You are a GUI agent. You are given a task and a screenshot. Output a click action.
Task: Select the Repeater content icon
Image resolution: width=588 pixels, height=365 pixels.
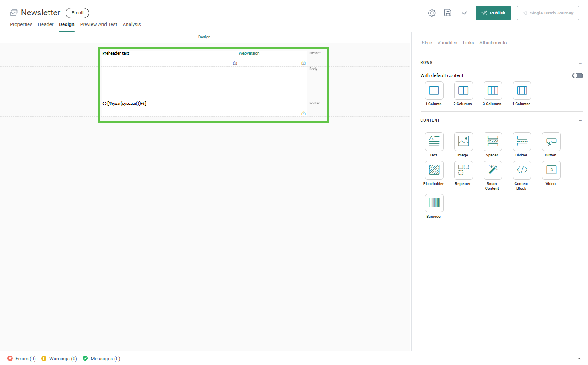[463, 170]
